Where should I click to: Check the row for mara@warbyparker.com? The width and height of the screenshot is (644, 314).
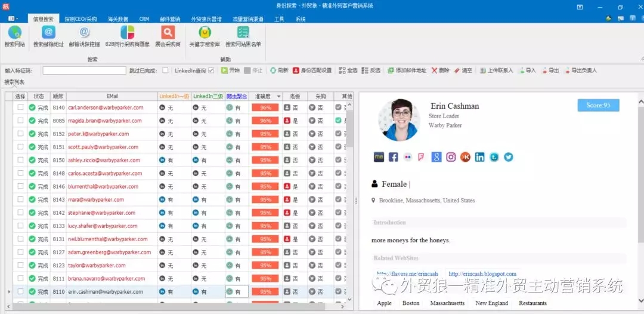tap(20, 199)
